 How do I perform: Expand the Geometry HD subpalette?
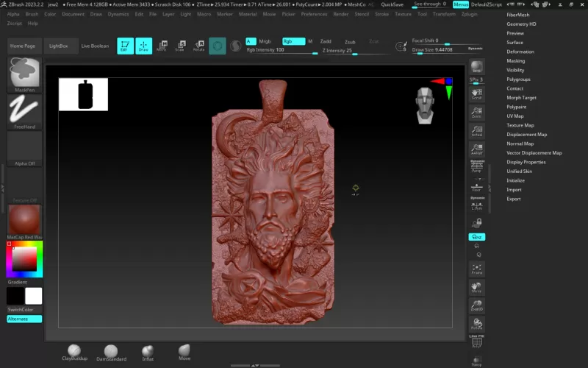(x=521, y=24)
